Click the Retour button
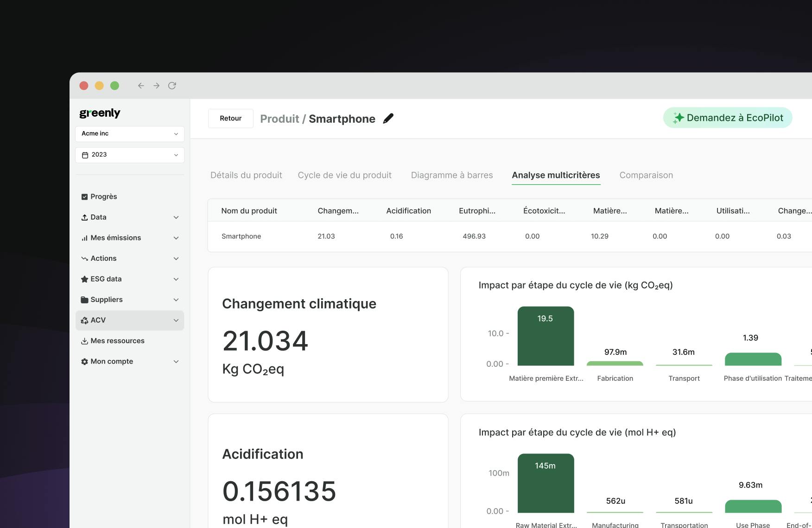Image resolution: width=812 pixels, height=528 pixels. click(x=230, y=119)
